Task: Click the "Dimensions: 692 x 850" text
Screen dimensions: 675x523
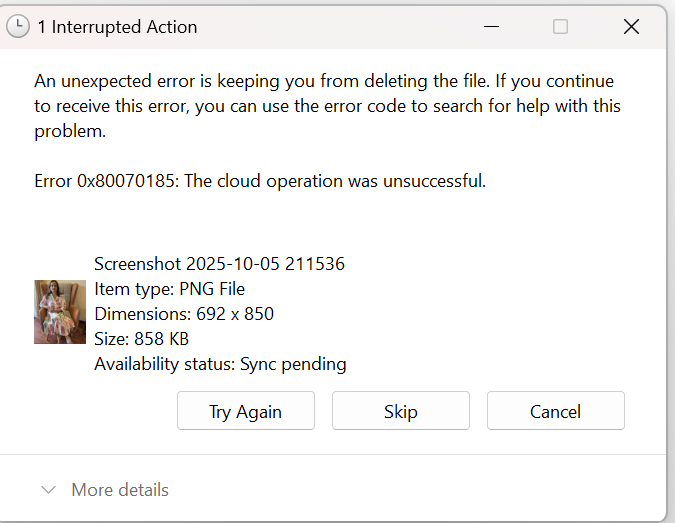Action: pos(184,314)
